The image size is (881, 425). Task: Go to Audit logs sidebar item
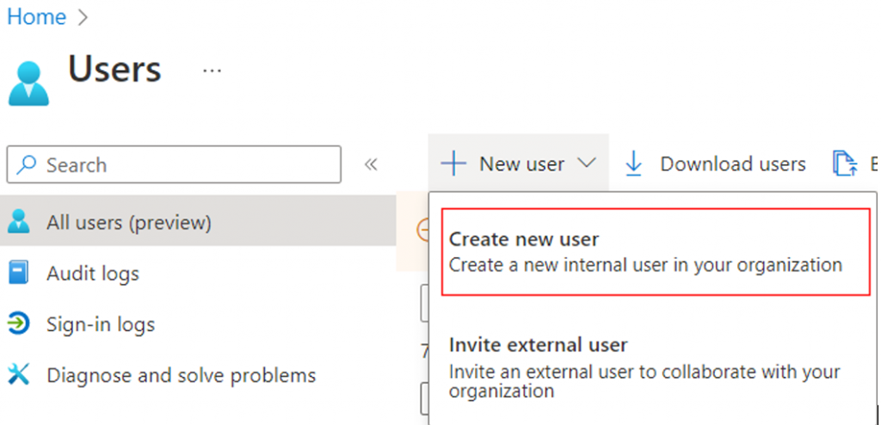coord(92,273)
